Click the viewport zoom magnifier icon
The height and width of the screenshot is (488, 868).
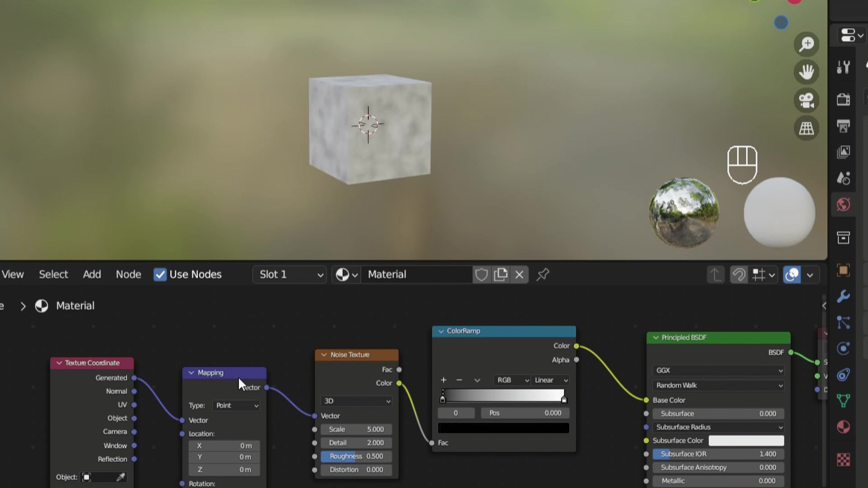pyautogui.click(x=806, y=44)
